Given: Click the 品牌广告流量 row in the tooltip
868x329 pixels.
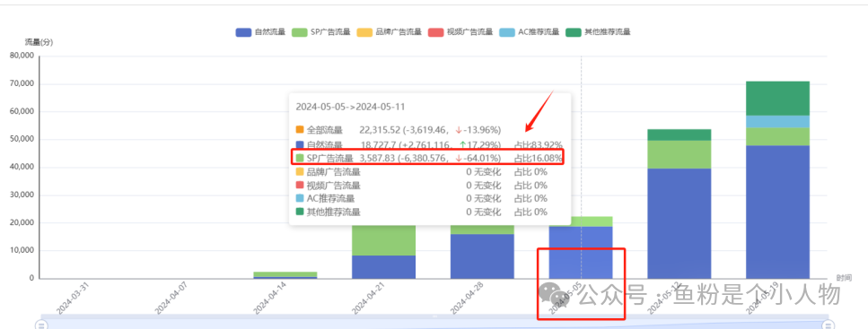Looking at the screenshot, I should coord(421,171).
